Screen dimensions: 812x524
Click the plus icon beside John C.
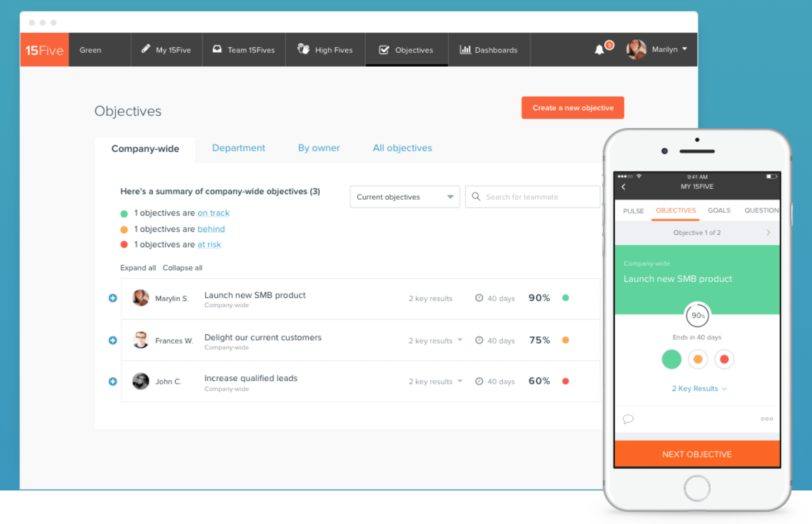(113, 382)
